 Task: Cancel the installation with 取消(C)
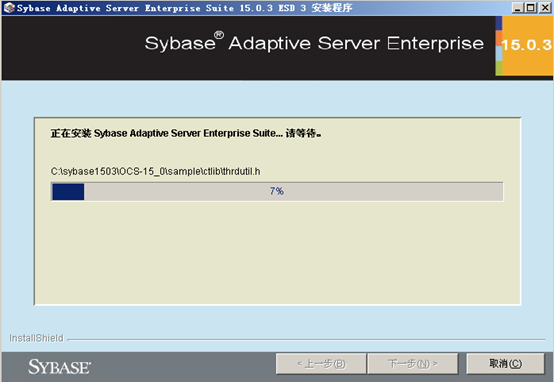click(505, 364)
